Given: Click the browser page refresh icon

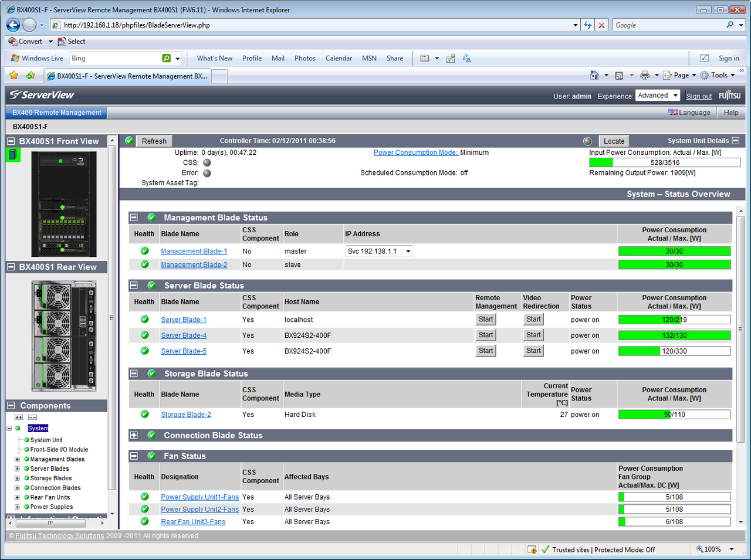Looking at the screenshot, I should click(587, 25).
